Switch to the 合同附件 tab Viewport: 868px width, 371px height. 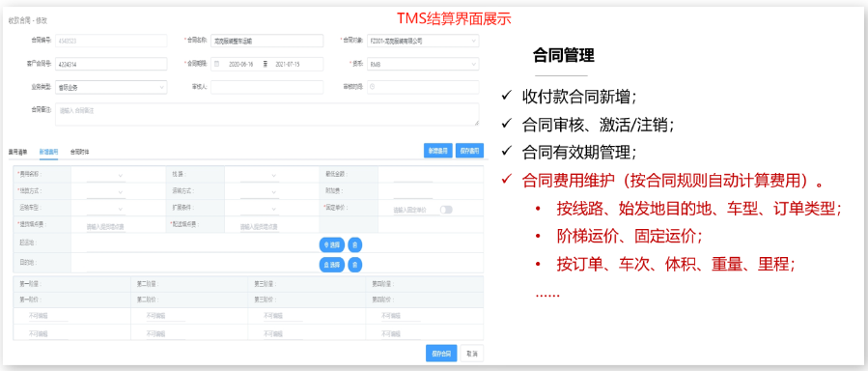click(80, 151)
